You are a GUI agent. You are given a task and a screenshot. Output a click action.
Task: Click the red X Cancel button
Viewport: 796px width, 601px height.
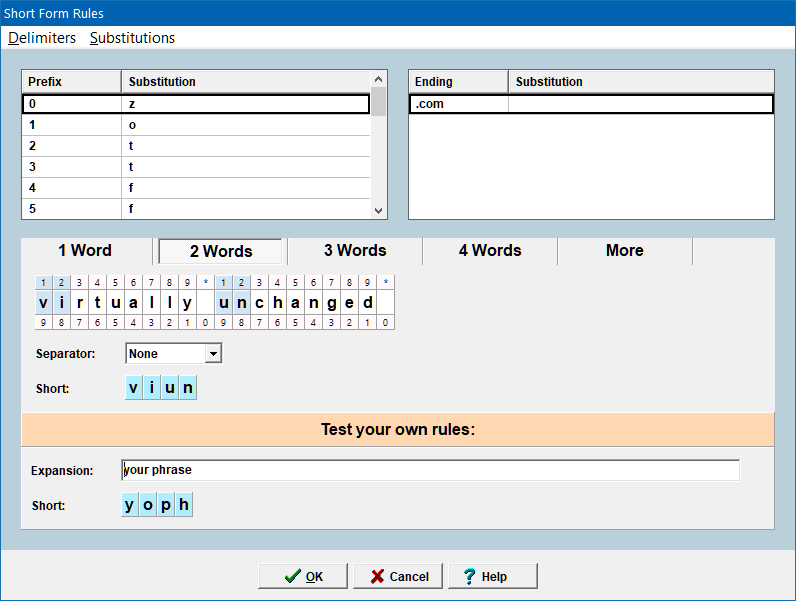(398, 576)
